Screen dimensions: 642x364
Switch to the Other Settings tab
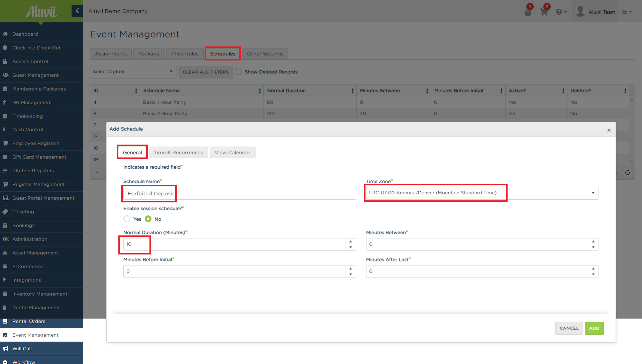point(265,54)
